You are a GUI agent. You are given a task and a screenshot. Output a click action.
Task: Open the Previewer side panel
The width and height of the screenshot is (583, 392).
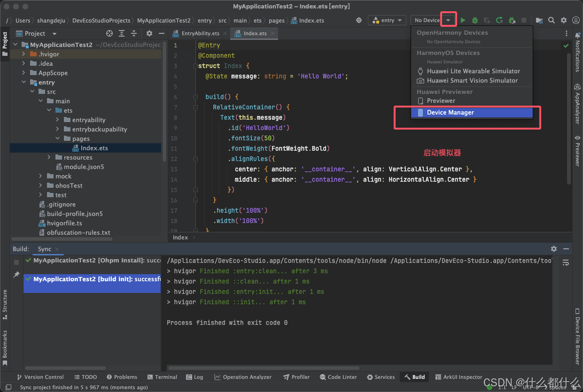(x=577, y=150)
